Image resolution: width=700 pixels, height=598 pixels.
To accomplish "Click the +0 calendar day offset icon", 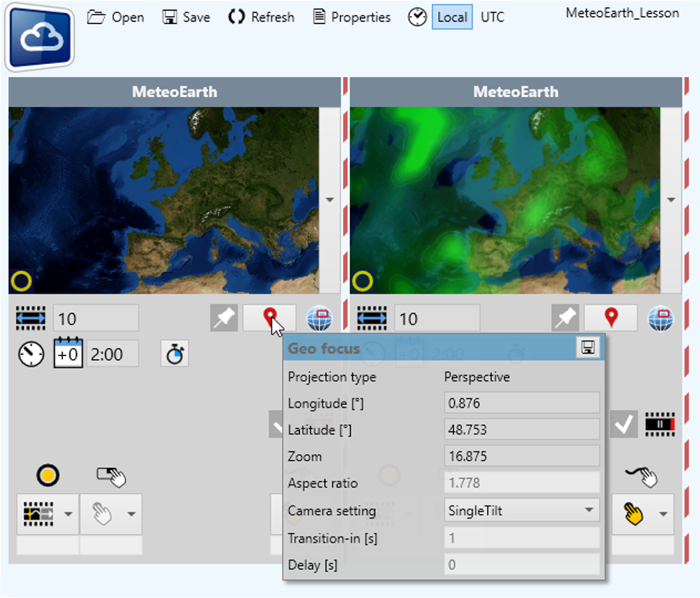I will tap(68, 352).
